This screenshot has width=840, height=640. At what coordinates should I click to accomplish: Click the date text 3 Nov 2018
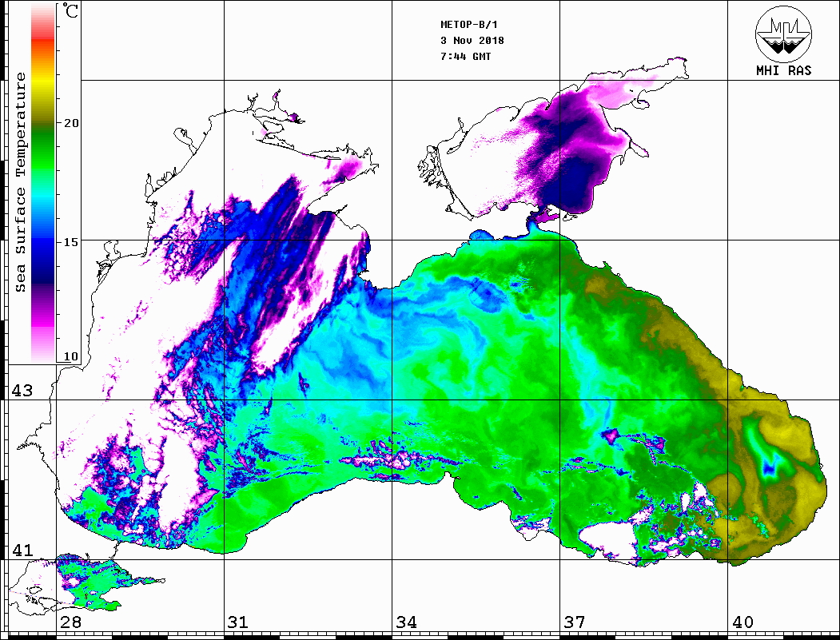(x=472, y=40)
